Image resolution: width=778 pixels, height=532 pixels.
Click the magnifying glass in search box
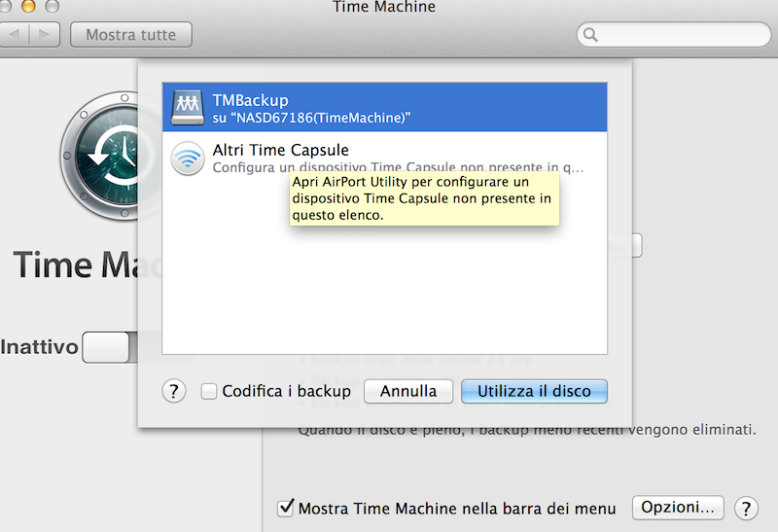coord(591,36)
